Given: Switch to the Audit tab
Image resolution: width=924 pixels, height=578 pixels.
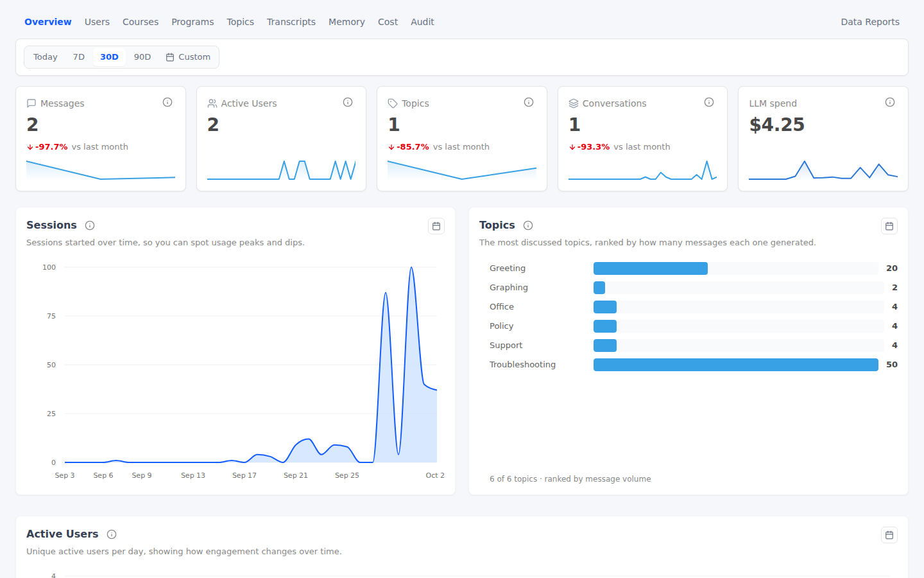Looking at the screenshot, I should tap(422, 22).
